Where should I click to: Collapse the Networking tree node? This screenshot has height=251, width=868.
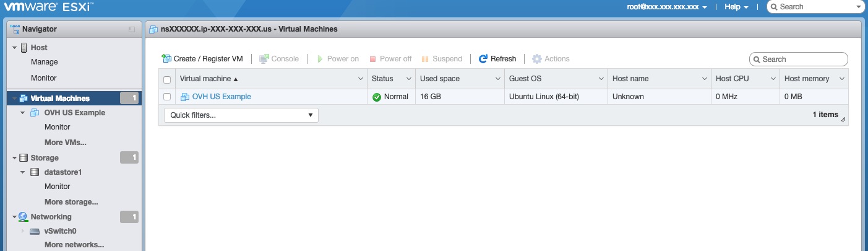(14, 217)
